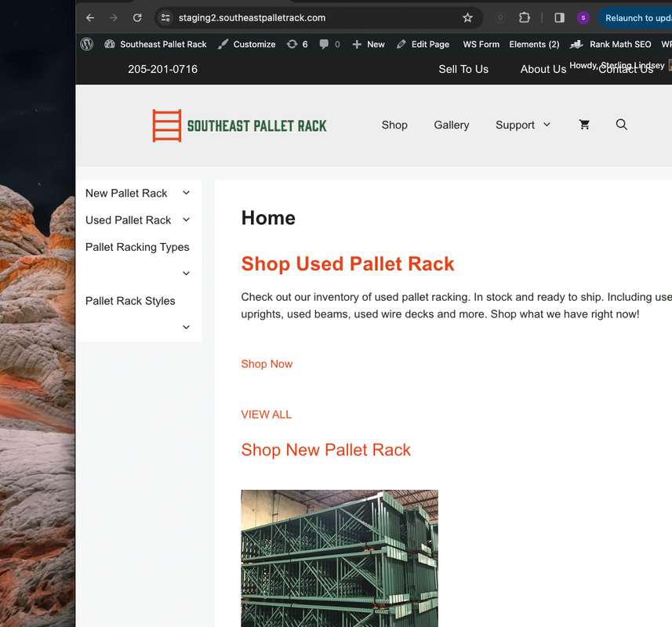
Task: Open site information icon in address bar
Action: pos(165,18)
